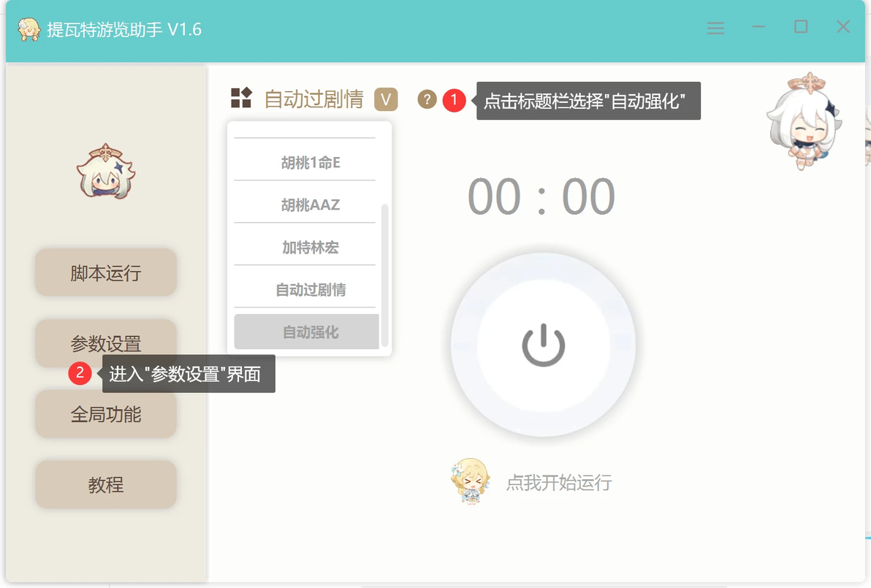Screen dimensions: 871x588
Task: Maximize the application window
Action: pos(800,26)
